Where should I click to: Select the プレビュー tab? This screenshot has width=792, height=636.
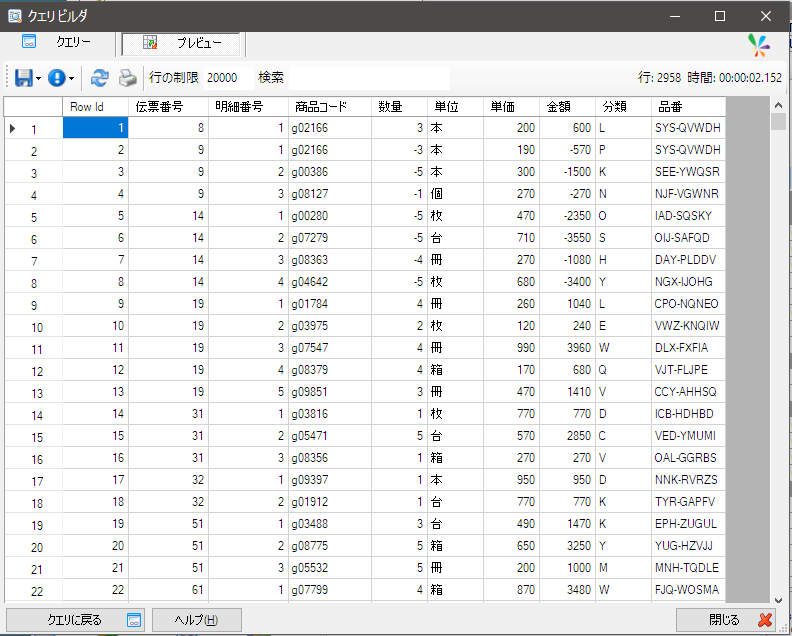(181, 43)
